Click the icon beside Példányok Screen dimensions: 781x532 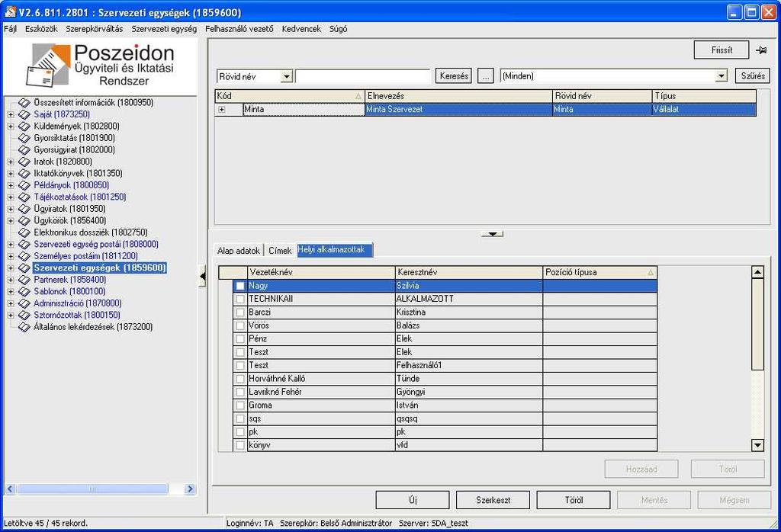tap(24, 185)
